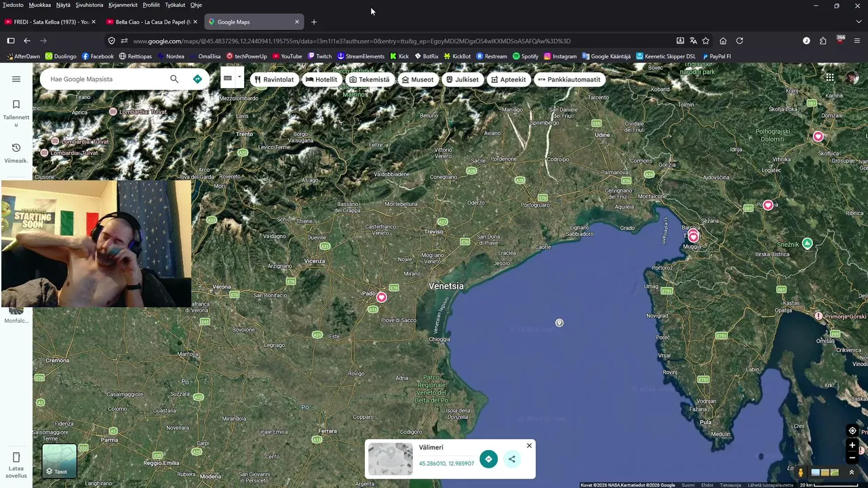Open the Google Kääntäjä bookmark
868x488 pixels.
pyautogui.click(x=606, y=56)
